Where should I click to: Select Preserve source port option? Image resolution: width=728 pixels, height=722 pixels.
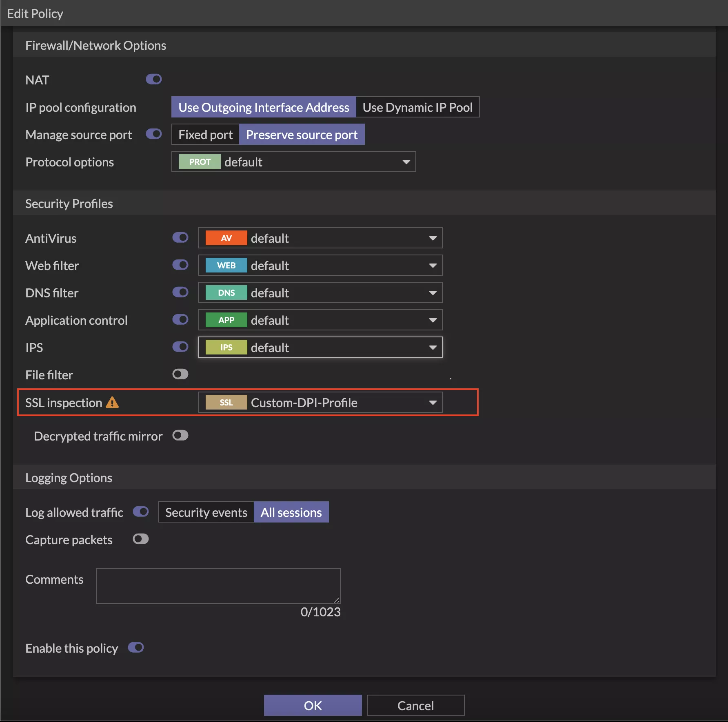coord(302,134)
